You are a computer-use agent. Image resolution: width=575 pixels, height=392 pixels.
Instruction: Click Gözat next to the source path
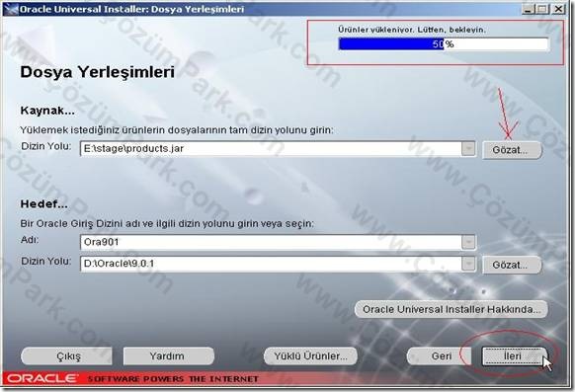pyautogui.click(x=511, y=150)
